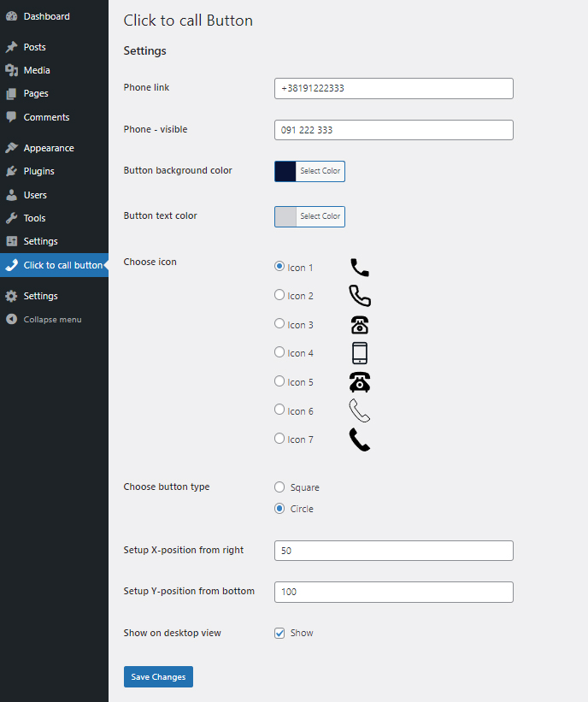Open the Posts menu item
This screenshot has height=702, width=588.
pos(54,47)
